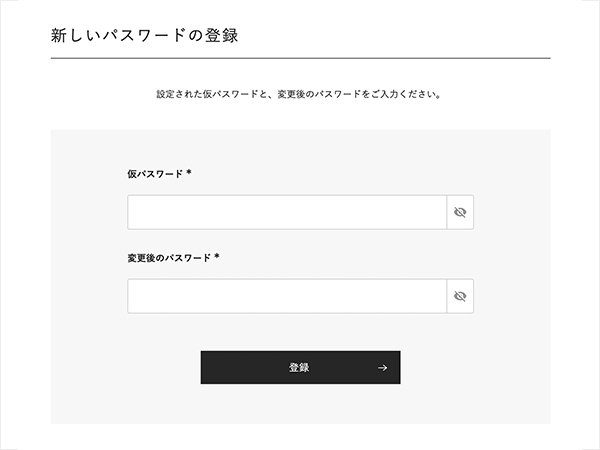The height and width of the screenshot is (450, 600).
Task: Click the crossed-eye icon beside 仮パスワード input
Action: coord(460,212)
